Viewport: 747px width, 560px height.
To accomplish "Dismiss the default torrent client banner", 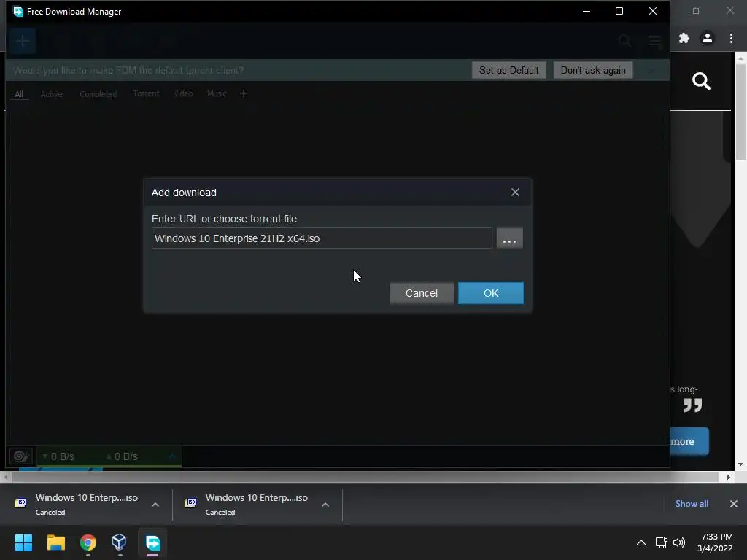I will 651,71.
